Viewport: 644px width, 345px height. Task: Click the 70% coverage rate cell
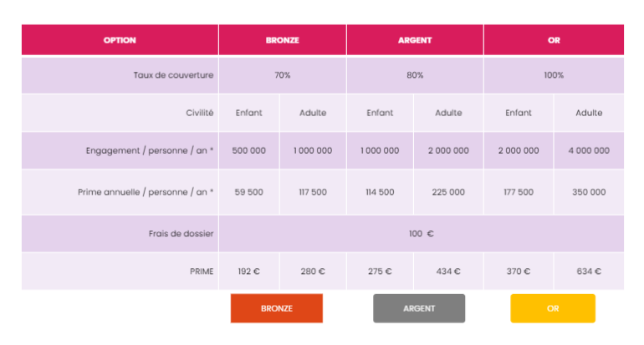tap(283, 75)
